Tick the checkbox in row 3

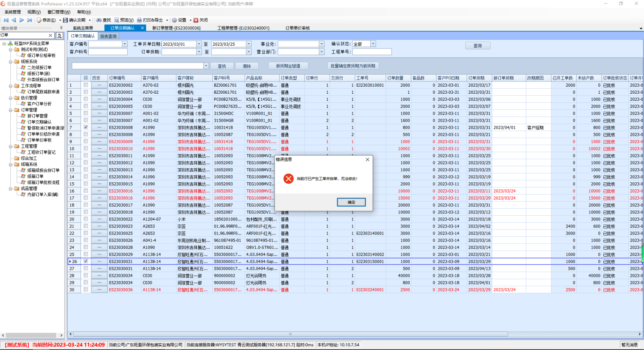point(86,99)
